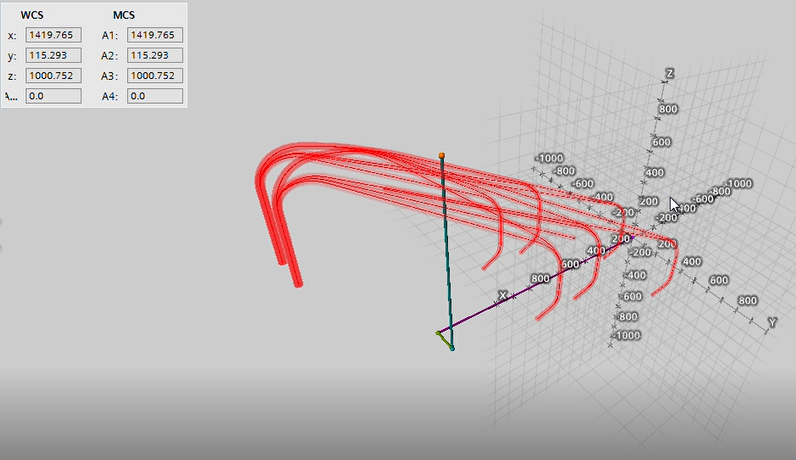This screenshot has height=460, width=796.
Task: Click the MCS A3 value field
Action: pyautogui.click(x=155, y=76)
